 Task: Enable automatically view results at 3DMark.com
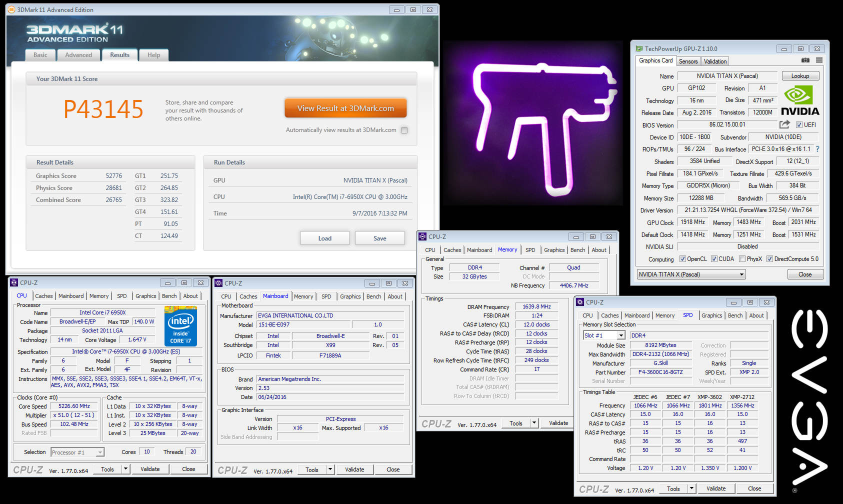404,130
